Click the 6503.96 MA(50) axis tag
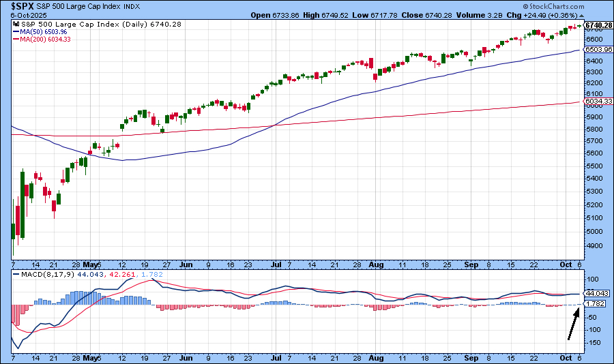Image resolution: width=614 pixels, height=364 pixels. (599, 50)
